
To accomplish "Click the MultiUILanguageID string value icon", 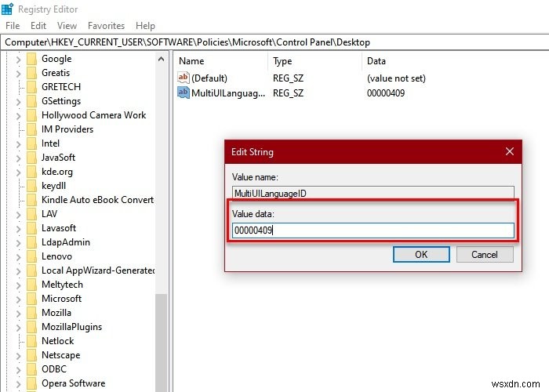I will click(183, 93).
